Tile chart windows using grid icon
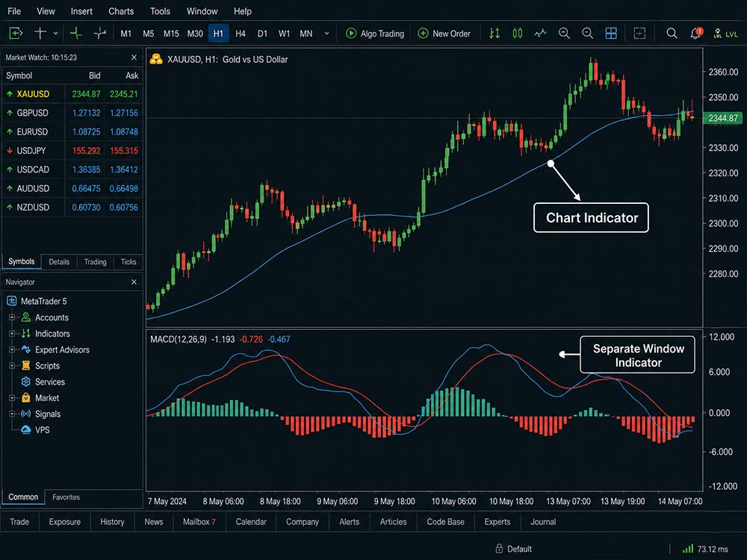Viewport: 747px width, 560px height. point(611,34)
